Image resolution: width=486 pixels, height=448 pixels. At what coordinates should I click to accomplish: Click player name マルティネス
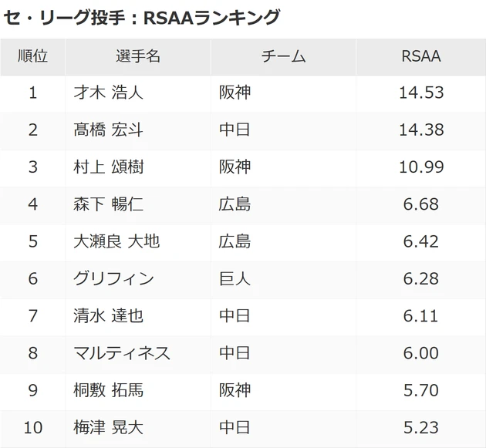[122, 352]
